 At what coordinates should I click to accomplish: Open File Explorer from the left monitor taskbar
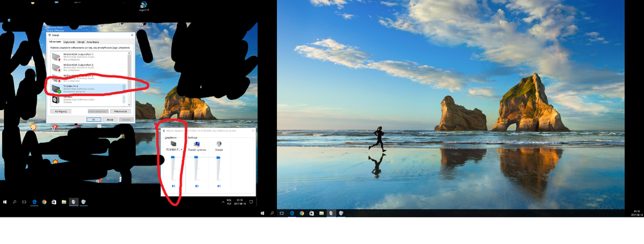(x=64, y=202)
